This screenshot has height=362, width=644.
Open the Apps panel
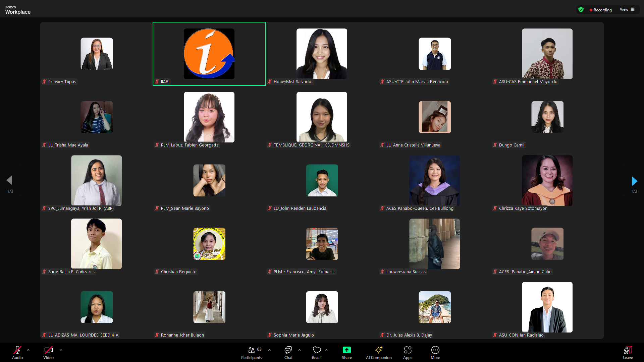pos(408,353)
